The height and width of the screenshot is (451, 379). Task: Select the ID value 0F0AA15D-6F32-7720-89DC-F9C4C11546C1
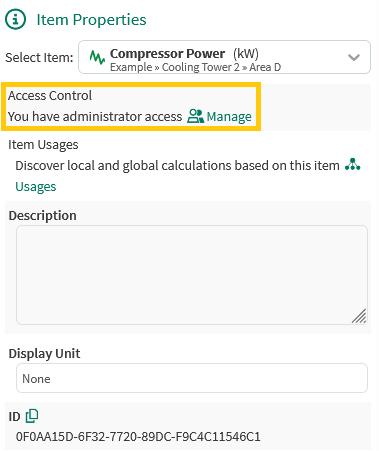pos(138,436)
